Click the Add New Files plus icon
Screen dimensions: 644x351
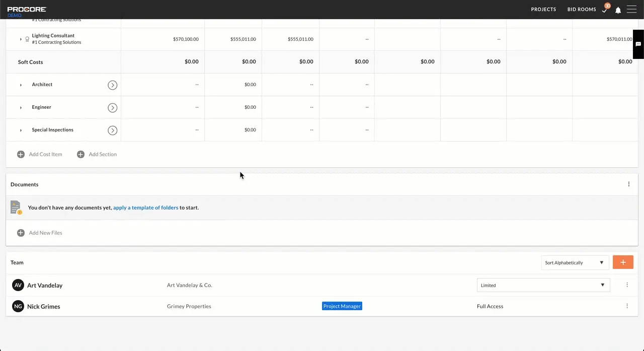pyautogui.click(x=21, y=233)
